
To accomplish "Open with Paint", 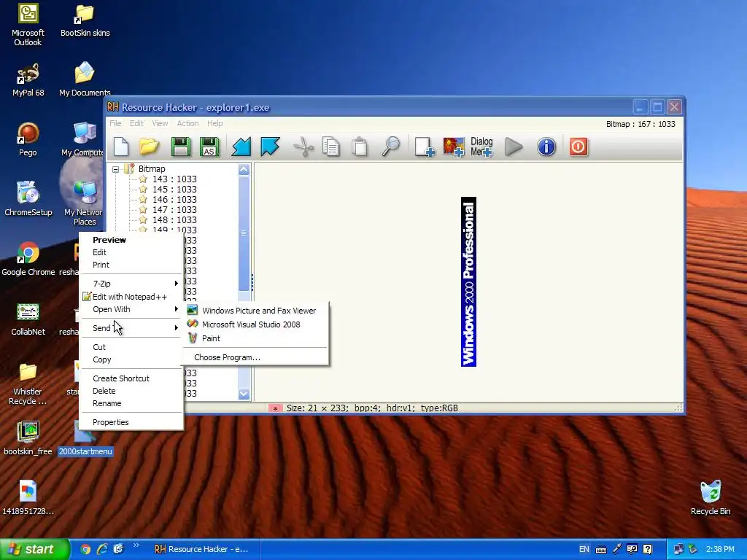I will 256,338.
